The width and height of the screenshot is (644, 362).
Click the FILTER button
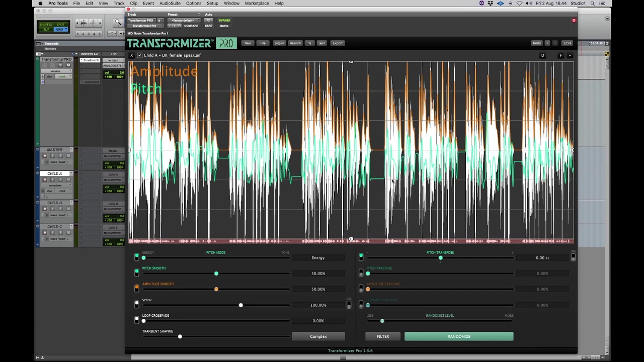(x=383, y=336)
